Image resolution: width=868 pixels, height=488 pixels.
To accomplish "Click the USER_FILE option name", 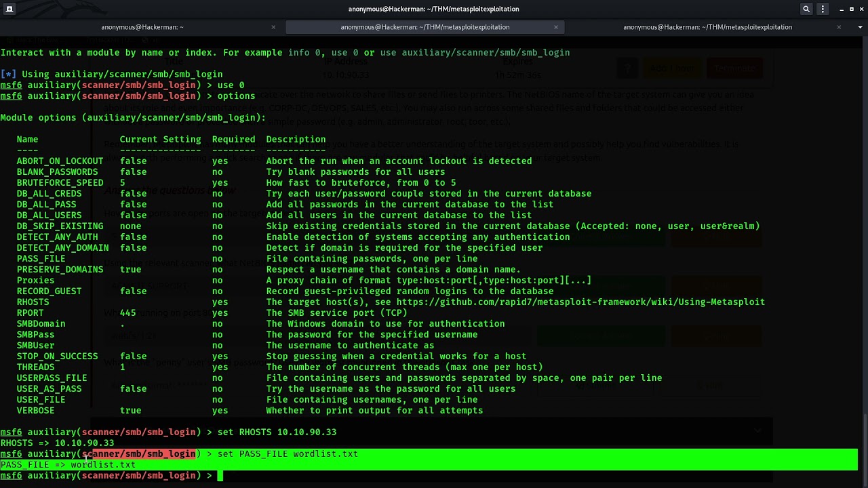I will click(x=41, y=400).
